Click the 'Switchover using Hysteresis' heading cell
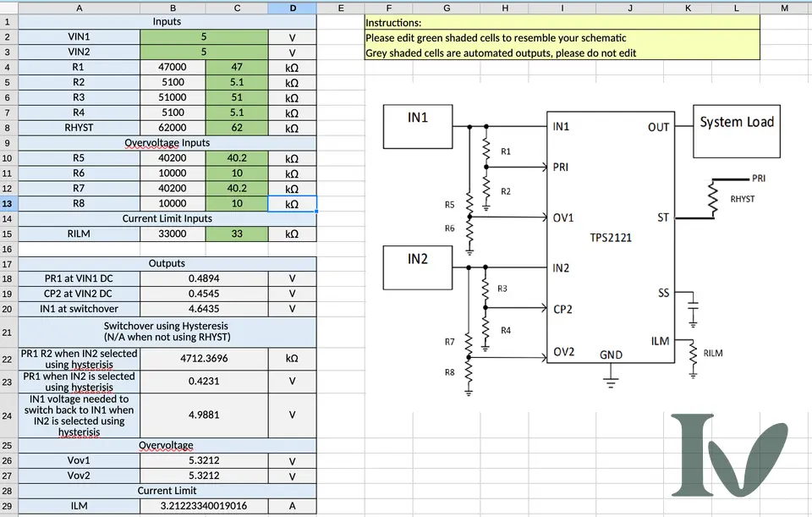 (167, 332)
